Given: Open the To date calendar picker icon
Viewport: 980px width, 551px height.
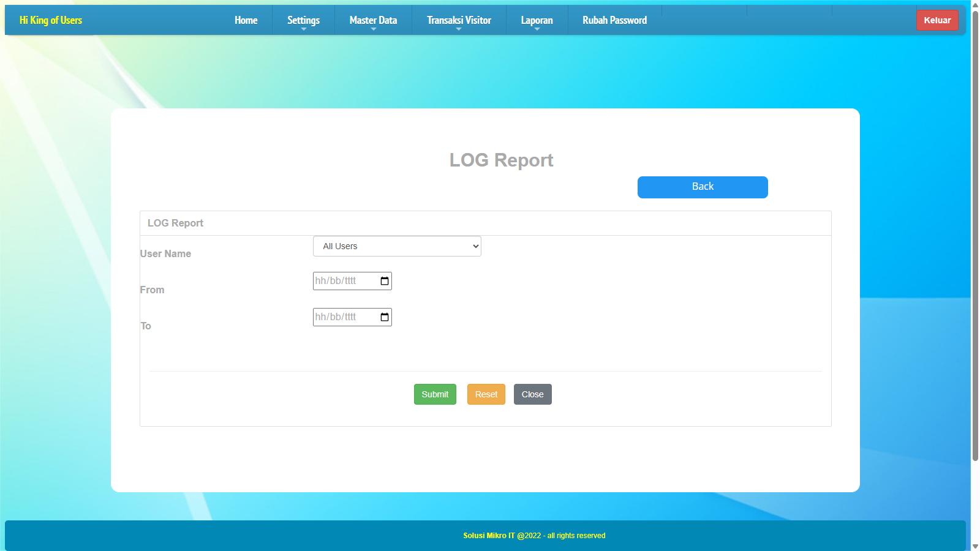Looking at the screenshot, I should pyautogui.click(x=385, y=317).
